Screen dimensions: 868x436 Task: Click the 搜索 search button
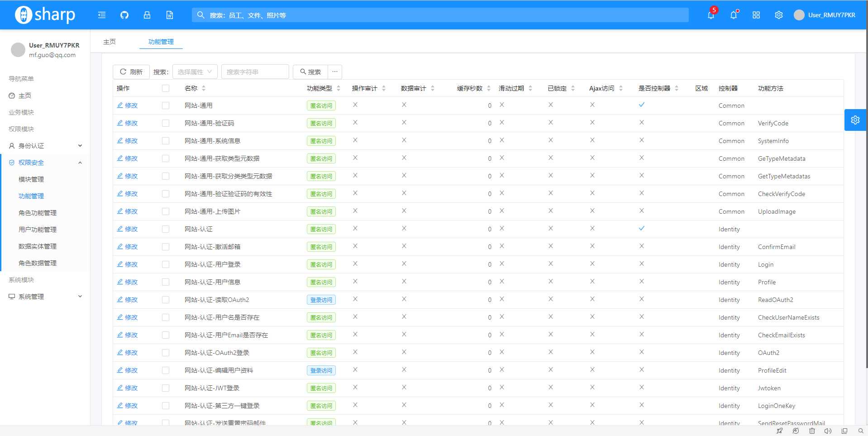(x=310, y=72)
